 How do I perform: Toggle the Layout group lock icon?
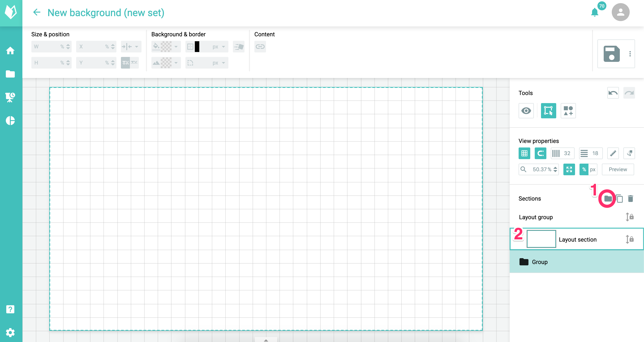point(629,217)
